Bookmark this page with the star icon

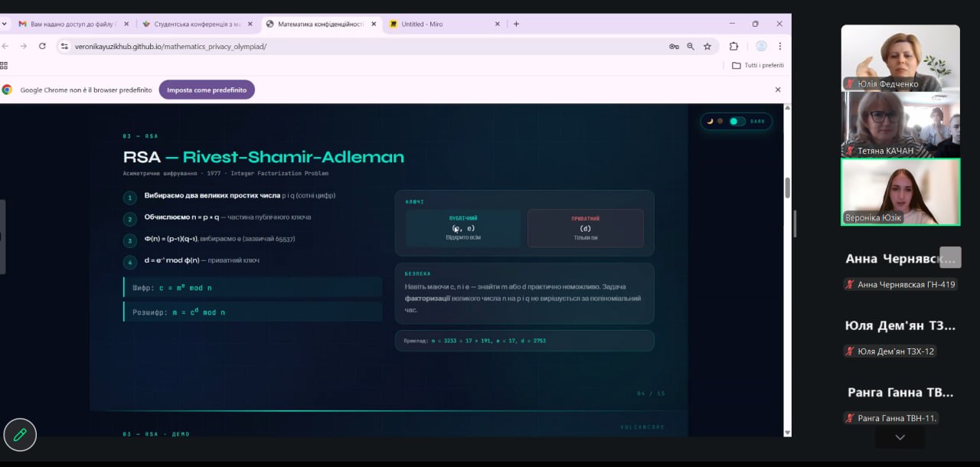(x=707, y=46)
